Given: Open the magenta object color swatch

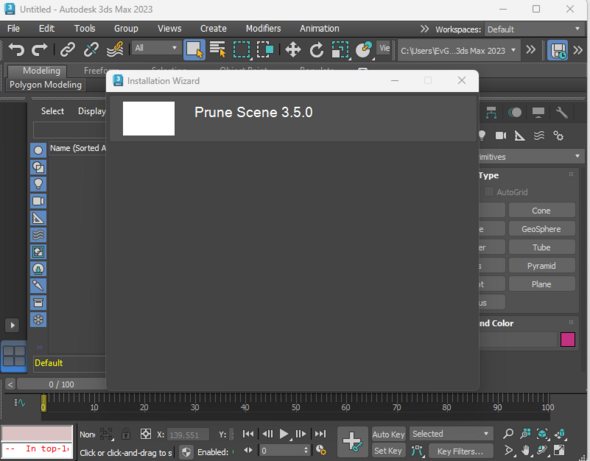Looking at the screenshot, I should tap(567, 339).
